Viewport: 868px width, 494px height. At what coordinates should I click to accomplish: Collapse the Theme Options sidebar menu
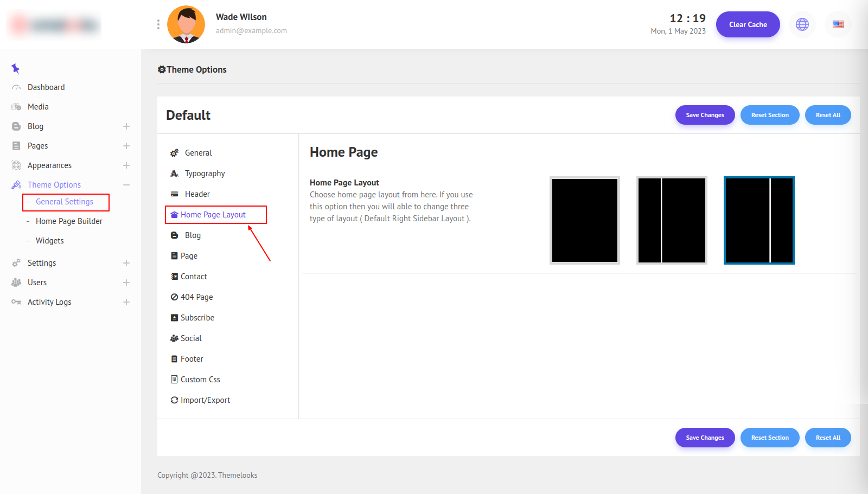(126, 185)
